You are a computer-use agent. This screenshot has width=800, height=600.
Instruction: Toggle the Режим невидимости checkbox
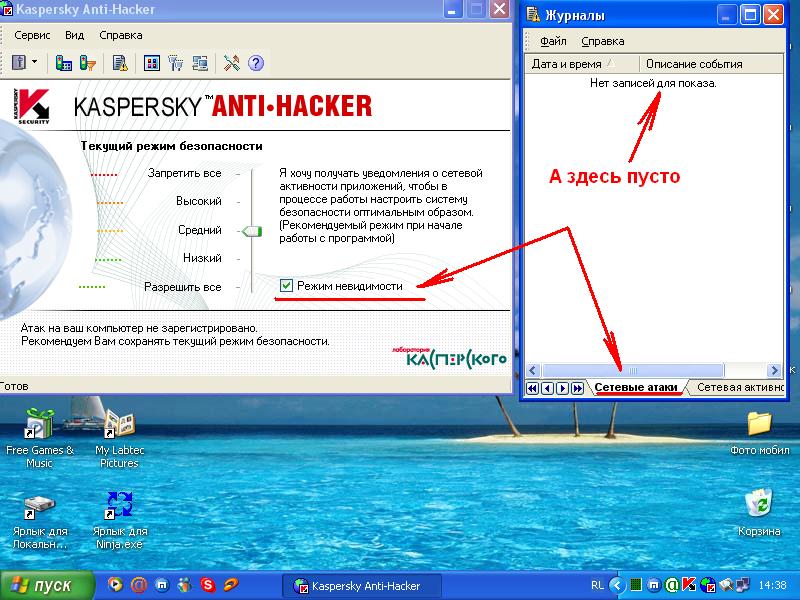pyautogui.click(x=287, y=286)
